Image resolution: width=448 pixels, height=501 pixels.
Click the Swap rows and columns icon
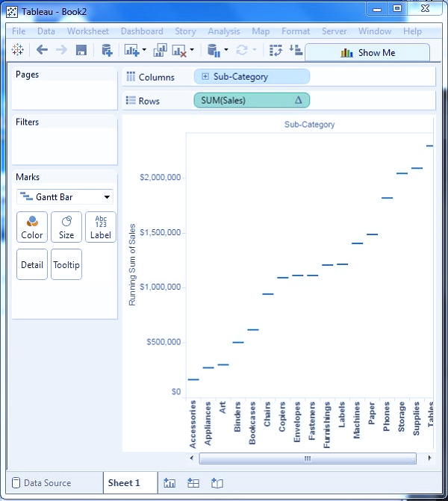[276, 50]
